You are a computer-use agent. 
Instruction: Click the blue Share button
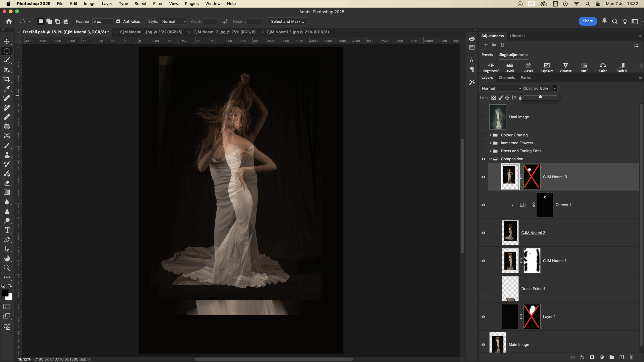588,21
